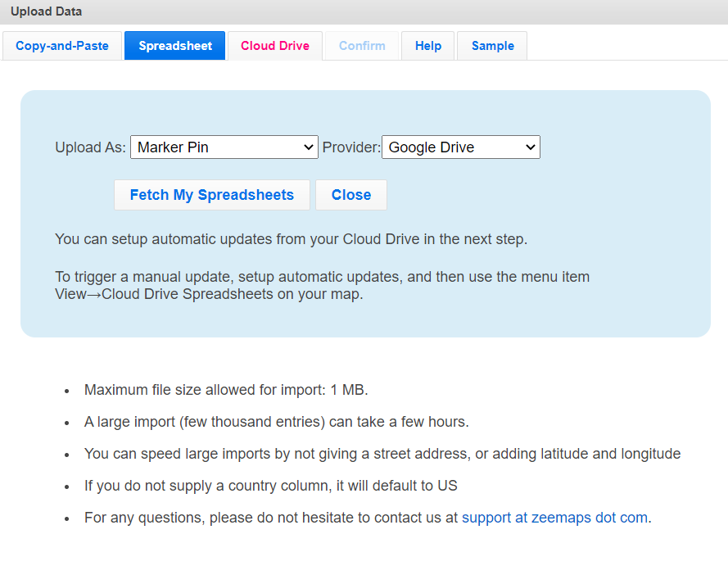Image resolution: width=728 pixels, height=584 pixels.
Task: Select the Spreadsheet tab
Action: click(x=175, y=46)
